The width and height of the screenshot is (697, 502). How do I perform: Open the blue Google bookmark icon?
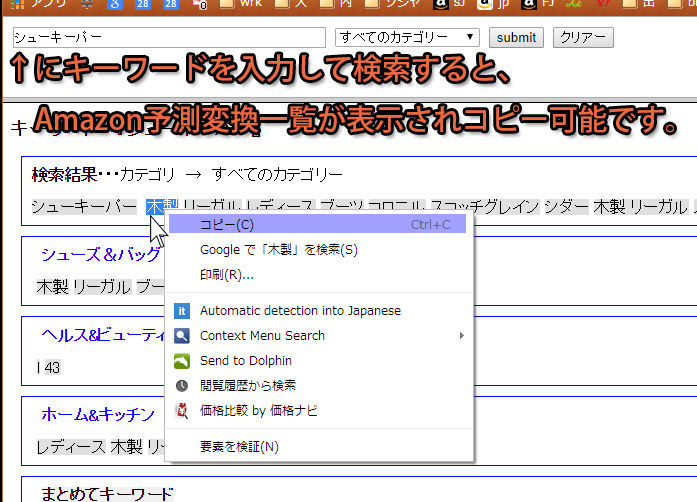tap(115, 4)
